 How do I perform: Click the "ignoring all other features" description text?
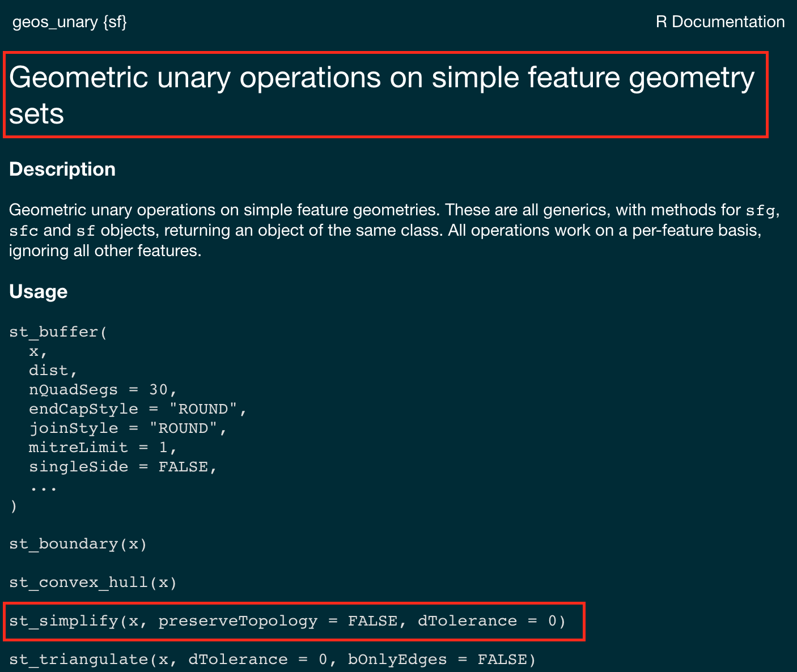[x=105, y=251]
